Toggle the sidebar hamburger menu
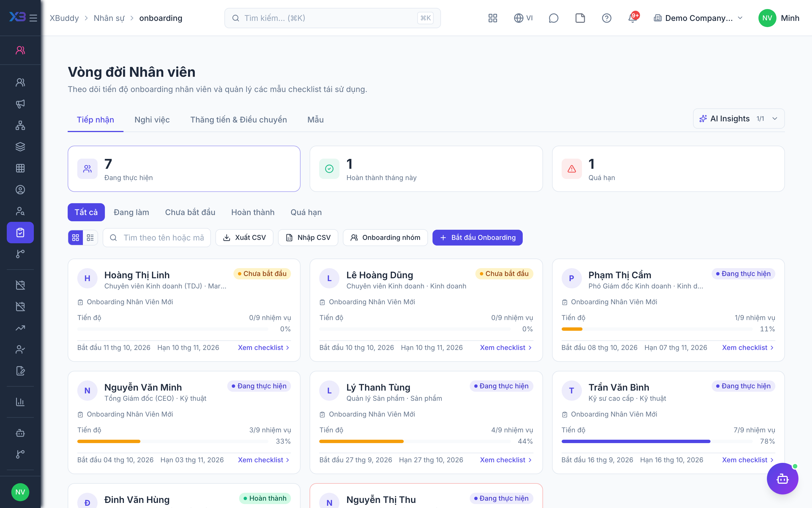 coord(33,18)
